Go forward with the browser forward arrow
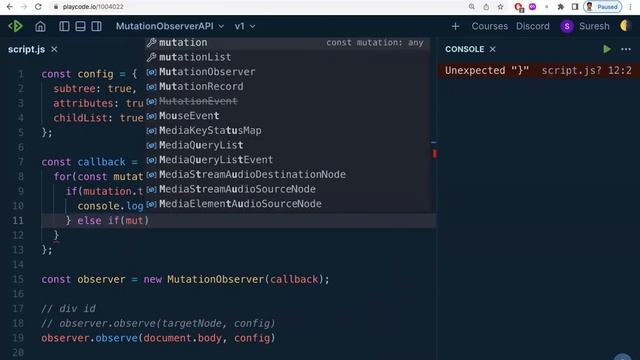The width and height of the screenshot is (640, 360). point(24,7)
